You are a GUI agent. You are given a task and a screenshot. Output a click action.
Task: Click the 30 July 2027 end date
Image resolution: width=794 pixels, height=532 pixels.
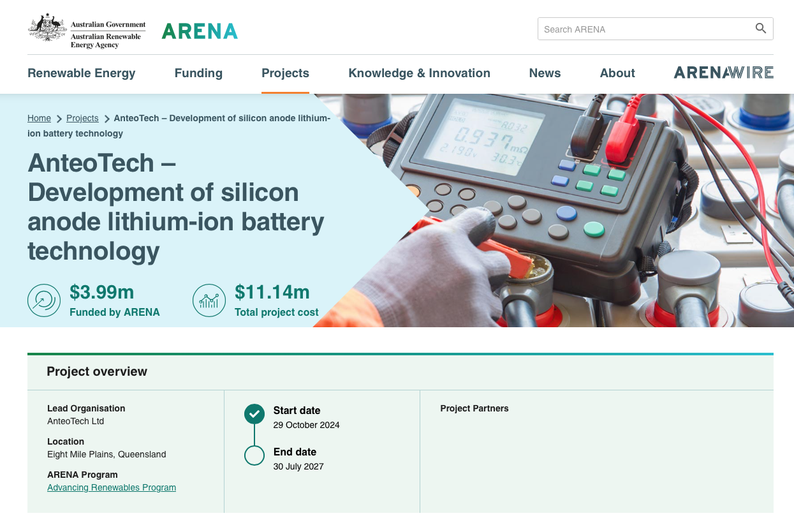pyautogui.click(x=298, y=466)
